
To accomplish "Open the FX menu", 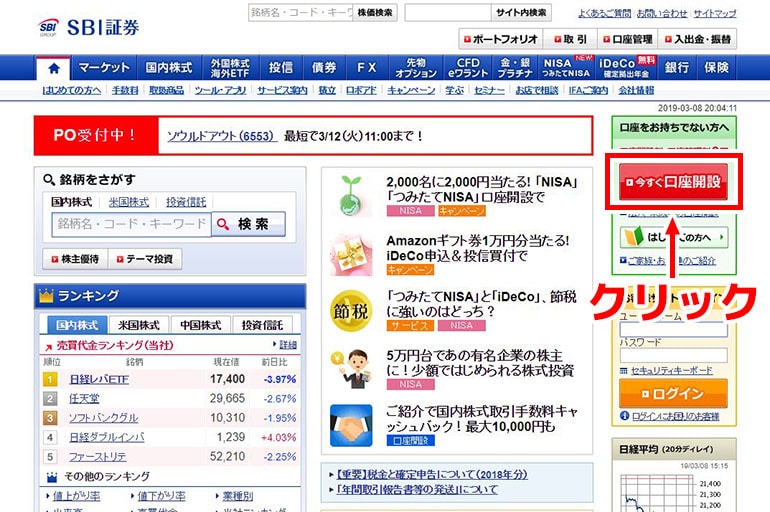I will 367,68.
